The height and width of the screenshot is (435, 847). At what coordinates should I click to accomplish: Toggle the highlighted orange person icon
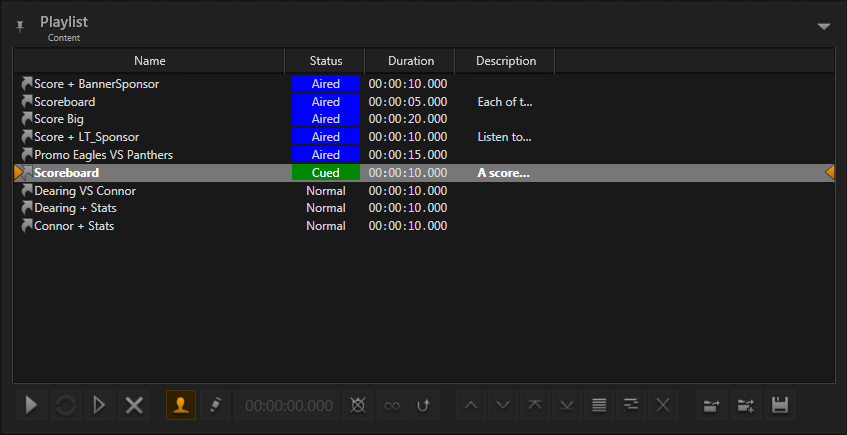(x=181, y=405)
